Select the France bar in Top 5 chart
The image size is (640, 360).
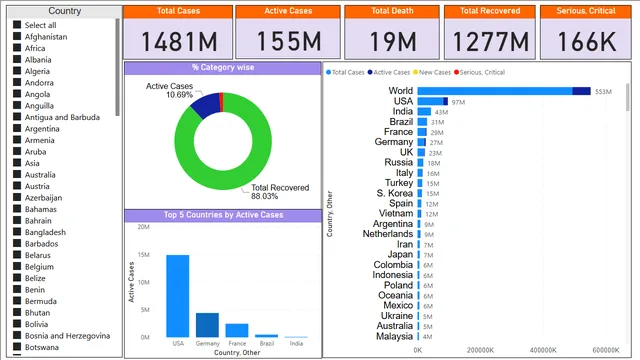click(x=237, y=330)
